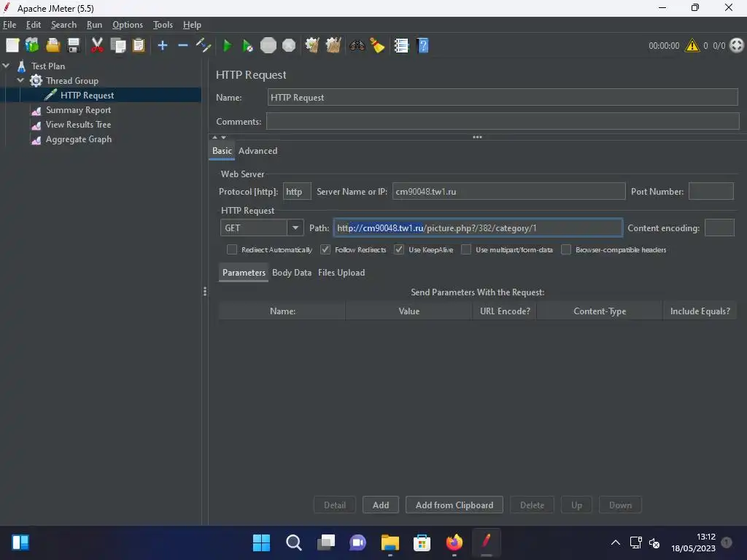Open Windows Start menu on taskbar

click(x=261, y=542)
